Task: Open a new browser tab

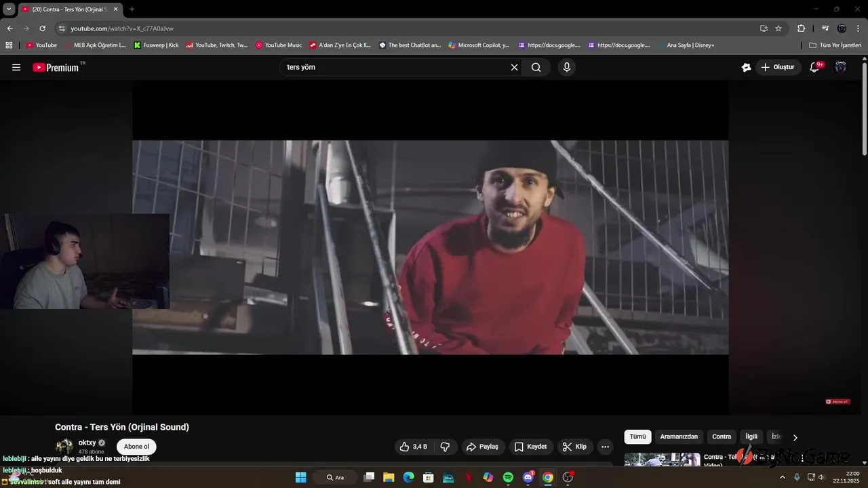Action: point(132,9)
